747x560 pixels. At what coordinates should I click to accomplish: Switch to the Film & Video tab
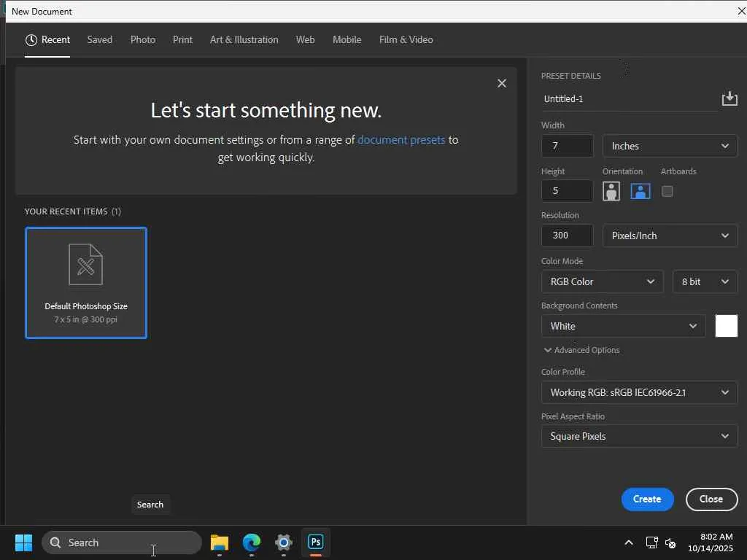pos(406,40)
